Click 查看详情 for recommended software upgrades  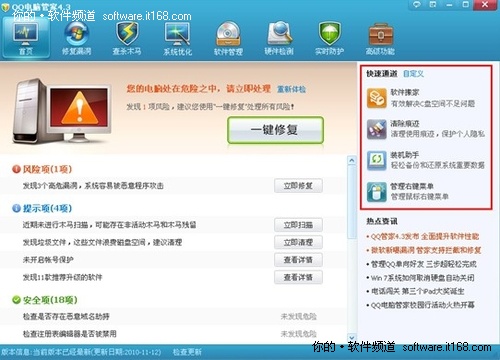pos(298,277)
